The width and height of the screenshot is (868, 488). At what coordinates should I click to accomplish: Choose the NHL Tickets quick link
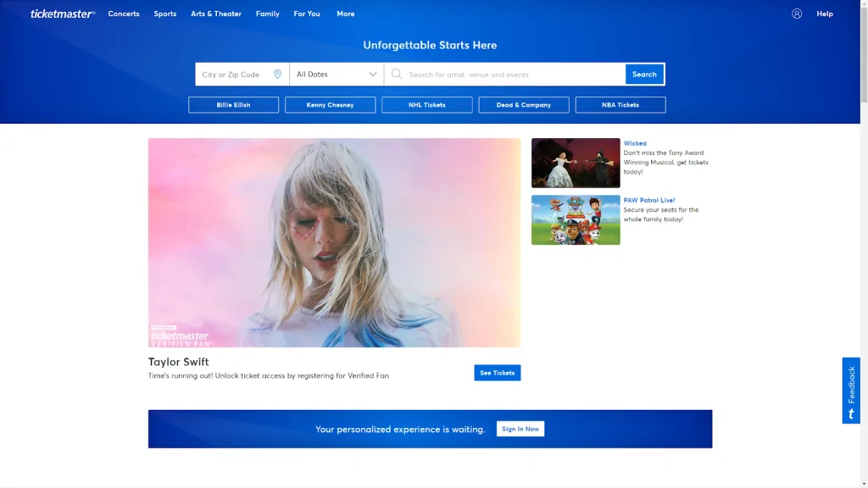coord(426,105)
